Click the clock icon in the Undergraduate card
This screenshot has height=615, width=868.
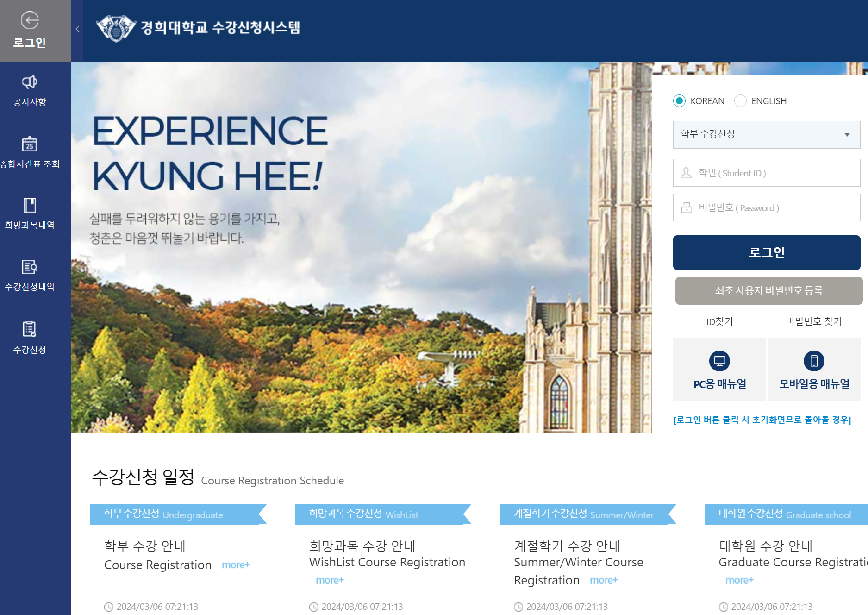(109, 607)
